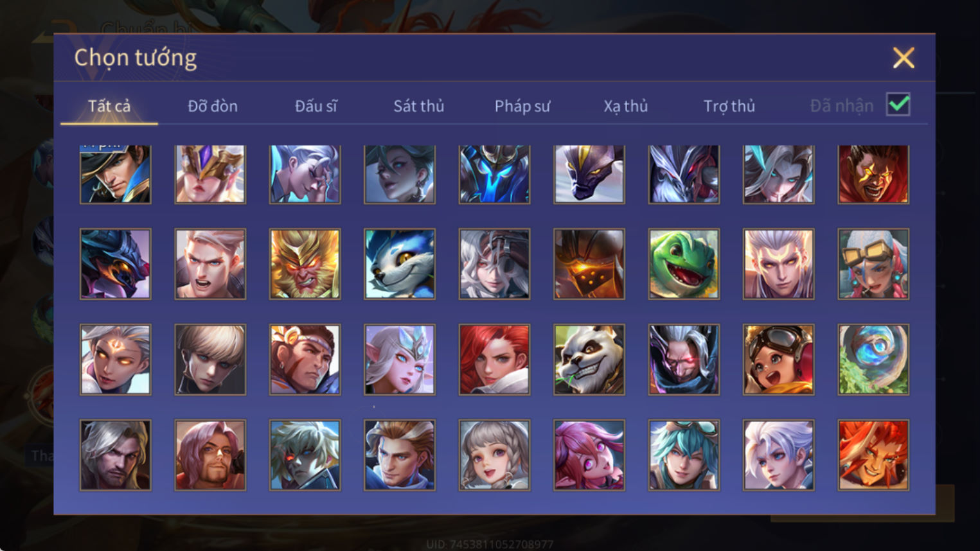Screen dimensions: 980x551
Task: Pick the golden monkey king hero
Action: pyautogui.click(x=305, y=264)
